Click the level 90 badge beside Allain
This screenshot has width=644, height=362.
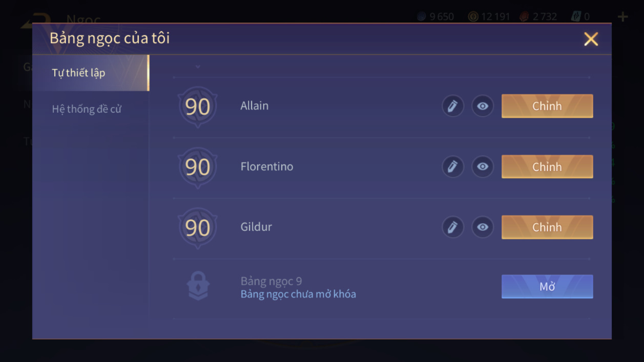click(198, 107)
